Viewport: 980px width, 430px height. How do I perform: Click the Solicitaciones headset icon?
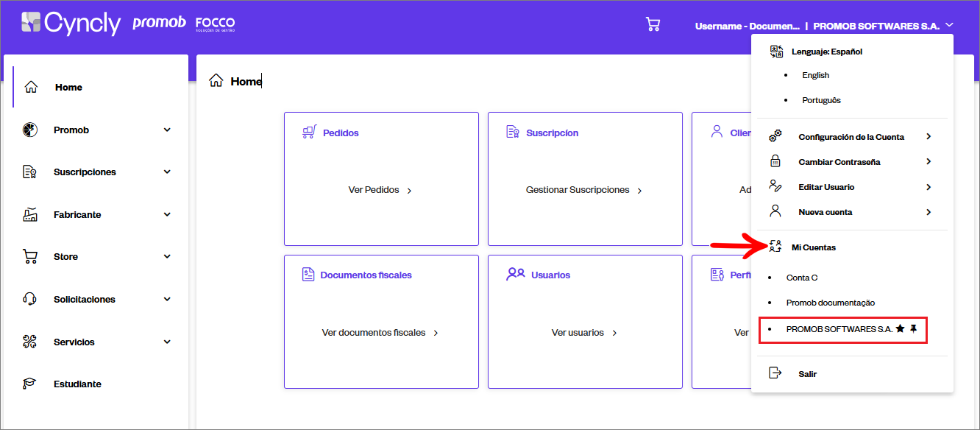[30, 299]
